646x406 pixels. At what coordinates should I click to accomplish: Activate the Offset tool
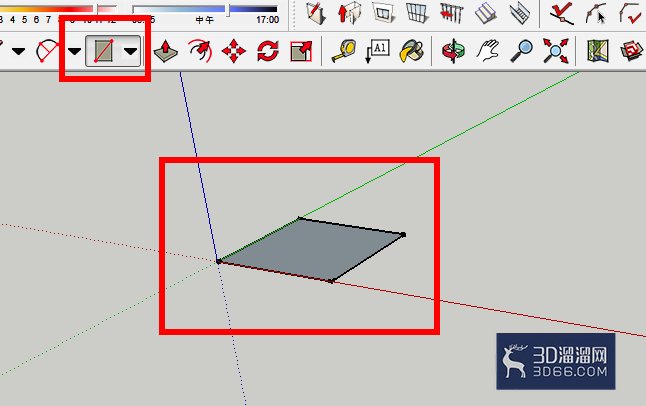tap(200, 51)
